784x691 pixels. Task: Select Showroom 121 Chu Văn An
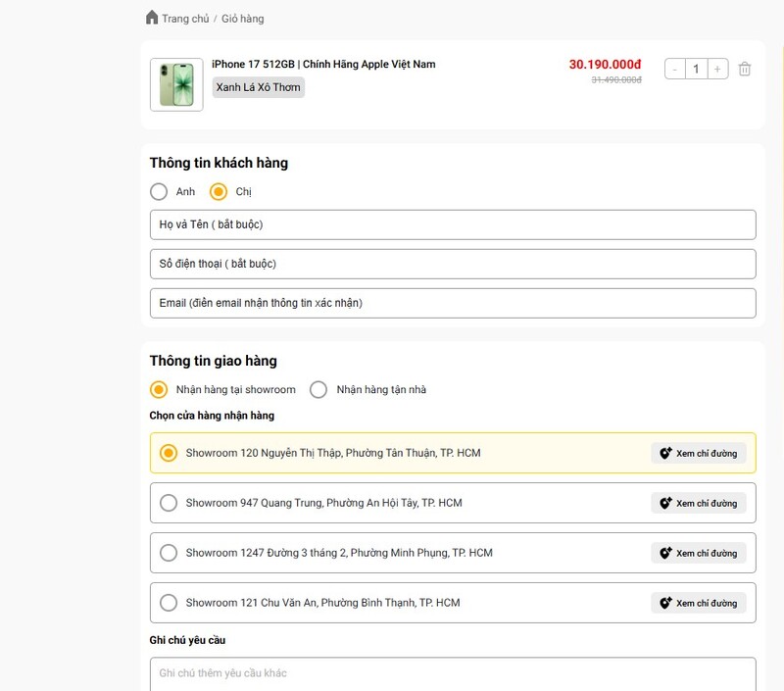point(169,603)
